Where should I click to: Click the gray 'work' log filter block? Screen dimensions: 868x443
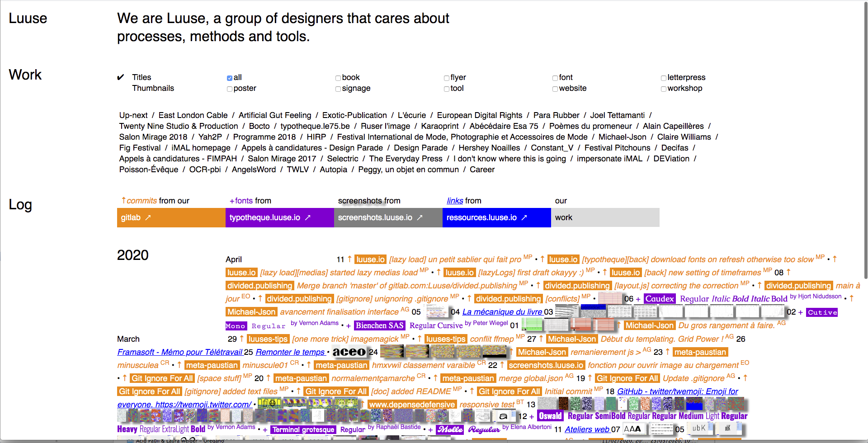(x=605, y=217)
